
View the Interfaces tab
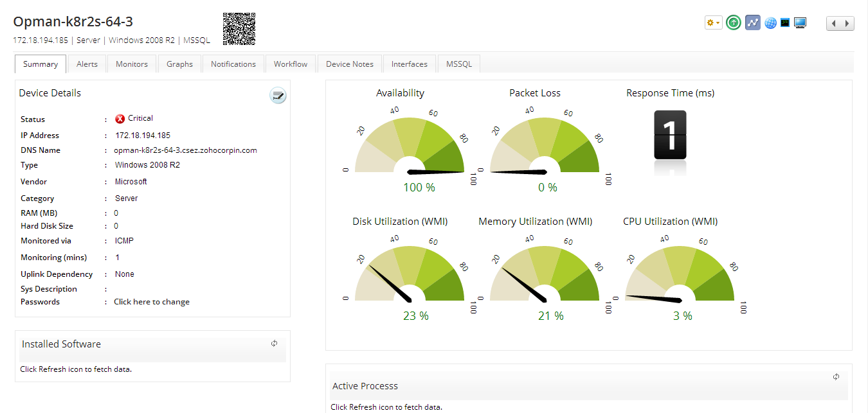[410, 64]
